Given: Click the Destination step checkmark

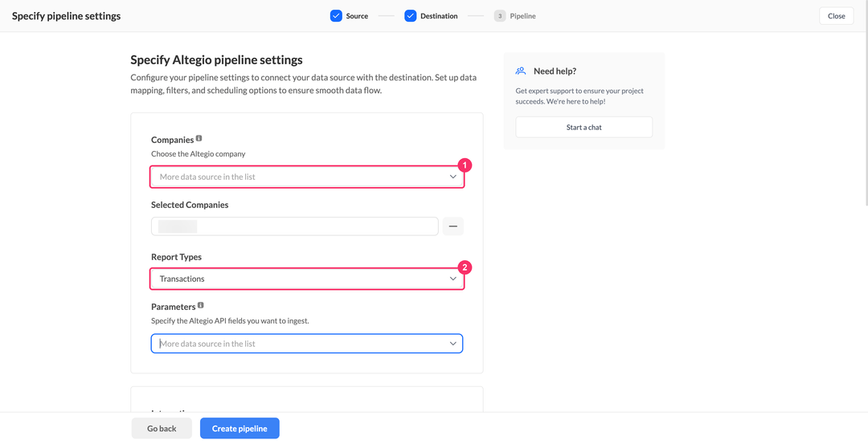Looking at the screenshot, I should coord(410,16).
